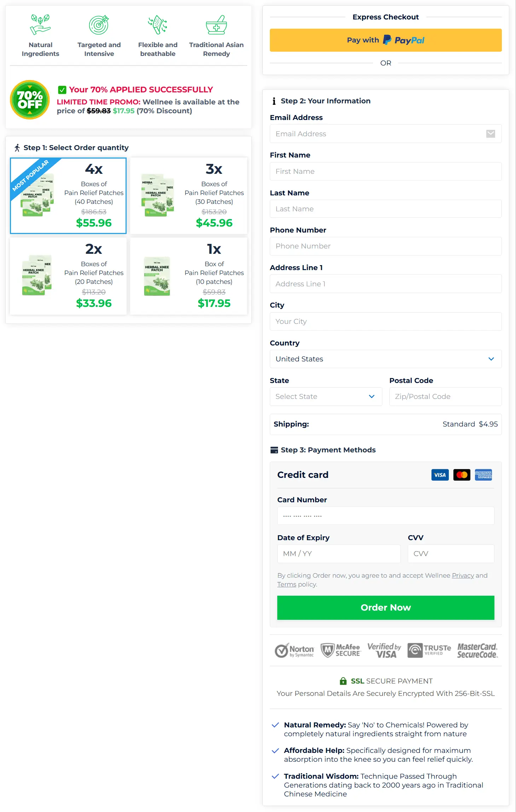The width and height of the screenshot is (516, 812).
Task: Choose the 2x boxes $33.96 option
Action: pos(68,276)
